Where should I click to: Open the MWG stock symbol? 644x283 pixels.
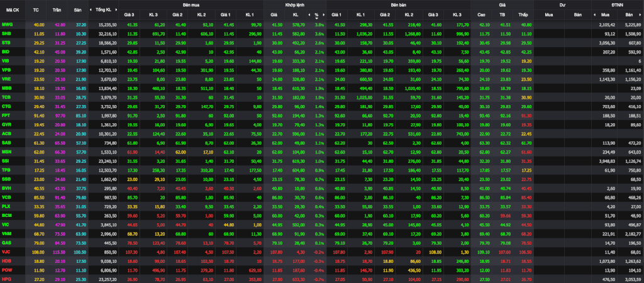pyautogui.click(x=7, y=25)
